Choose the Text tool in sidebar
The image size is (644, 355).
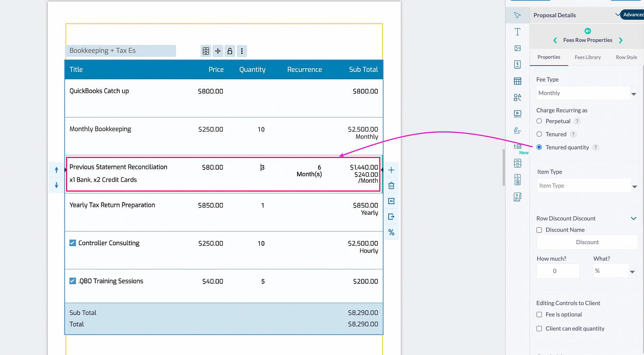[517, 32]
